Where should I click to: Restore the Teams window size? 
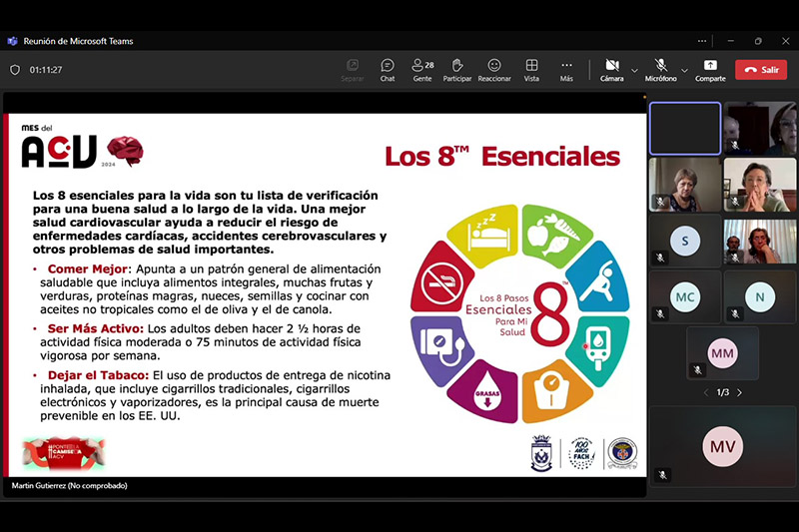coord(758,41)
